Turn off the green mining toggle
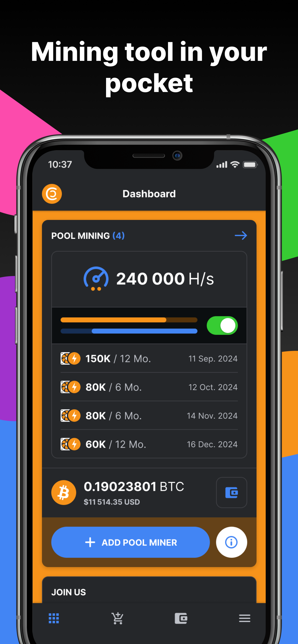Viewport: 298px width, 644px height. 222,325
